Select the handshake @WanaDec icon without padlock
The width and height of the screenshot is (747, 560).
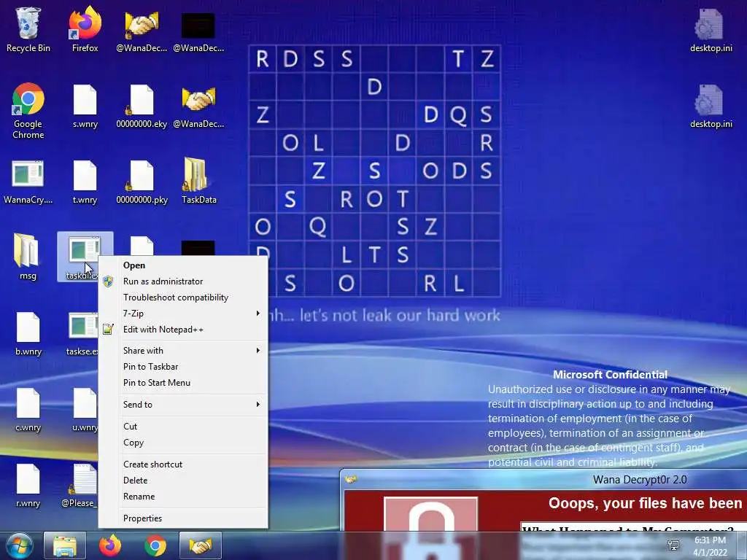(198, 107)
